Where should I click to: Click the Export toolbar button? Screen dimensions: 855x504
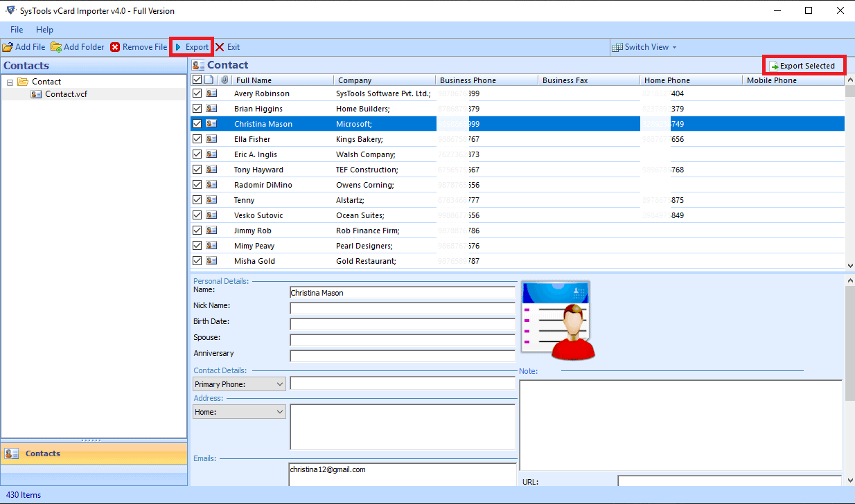point(191,47)
